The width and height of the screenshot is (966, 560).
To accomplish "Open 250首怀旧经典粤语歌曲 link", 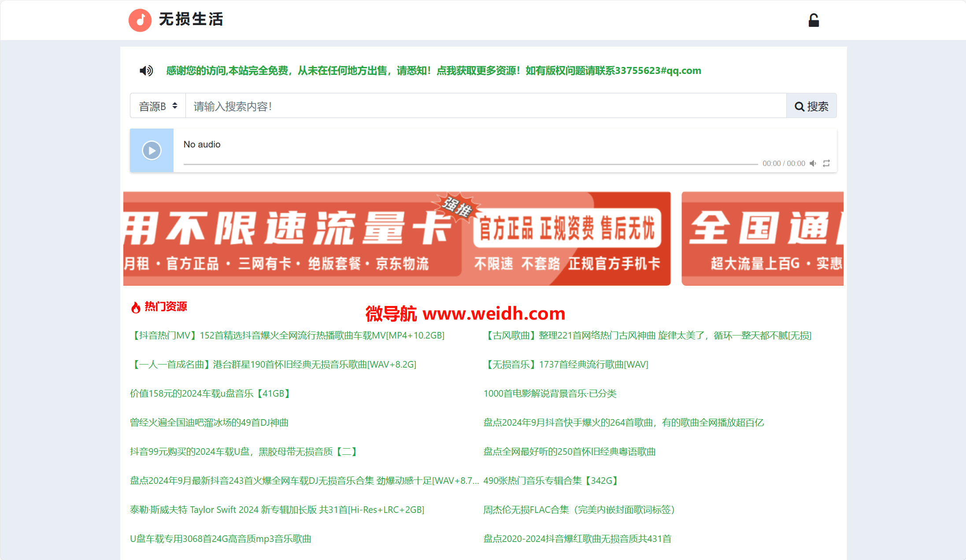I will click(x=570, y=452).
